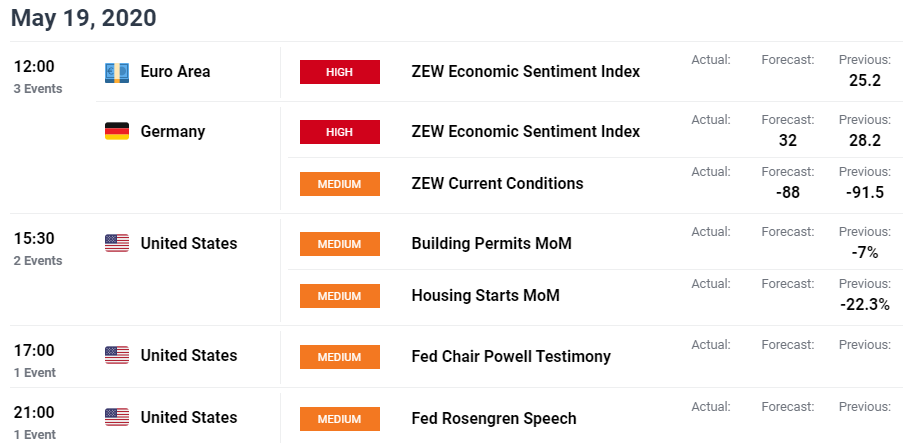Image resolution: width=903 pixels, height=443 pixels.
Task: Click the Germany flag icon
Action: pos(117,131)
